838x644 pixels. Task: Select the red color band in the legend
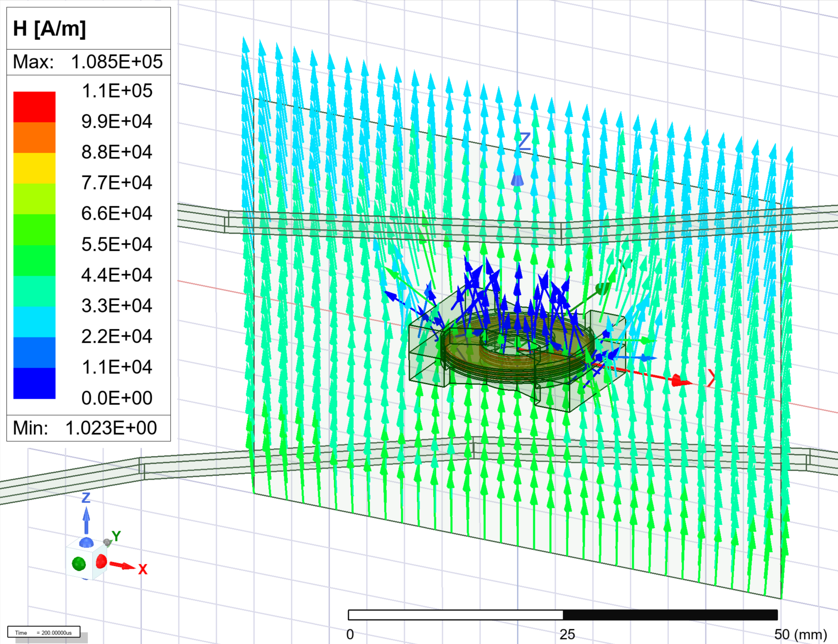34,106
